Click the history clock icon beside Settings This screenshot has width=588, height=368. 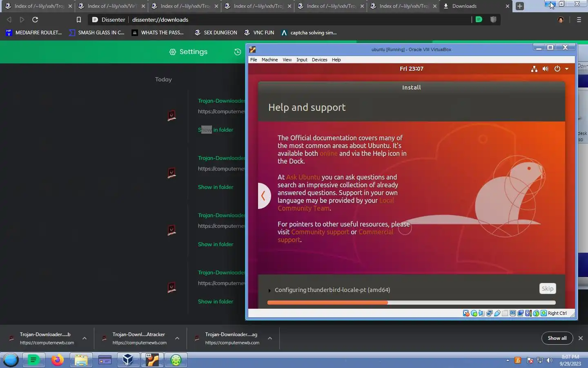point(238,52)
